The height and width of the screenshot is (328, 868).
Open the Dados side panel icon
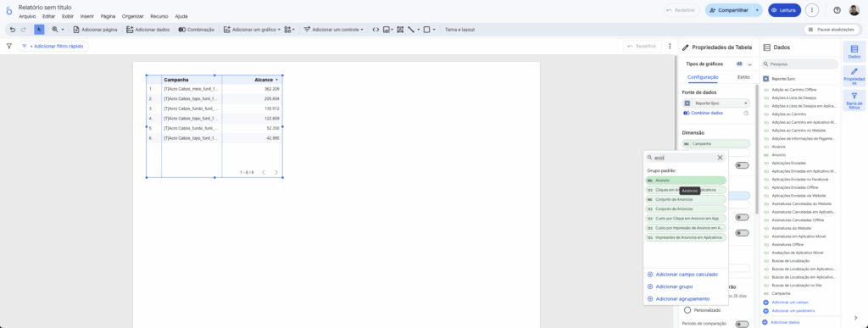(x=854, y=52)
